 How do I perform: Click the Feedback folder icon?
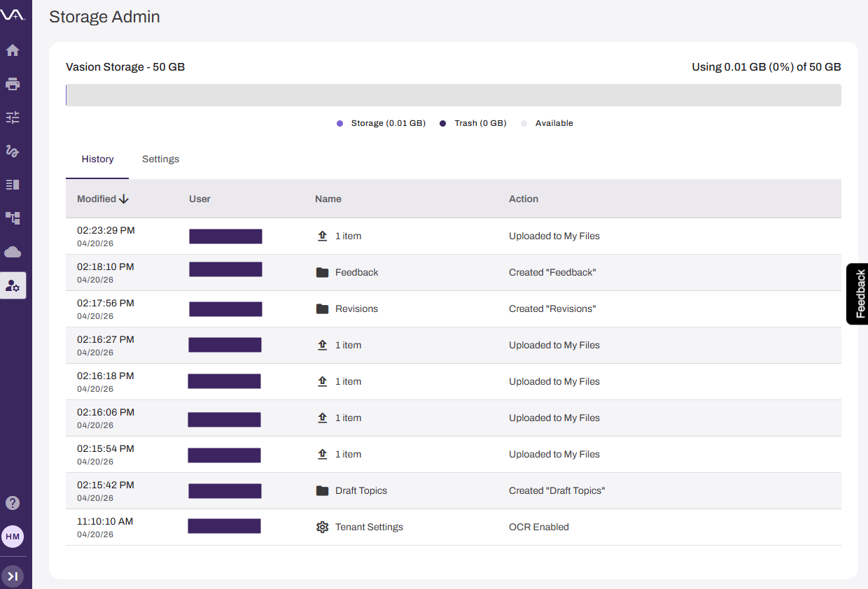click(322, 273)
